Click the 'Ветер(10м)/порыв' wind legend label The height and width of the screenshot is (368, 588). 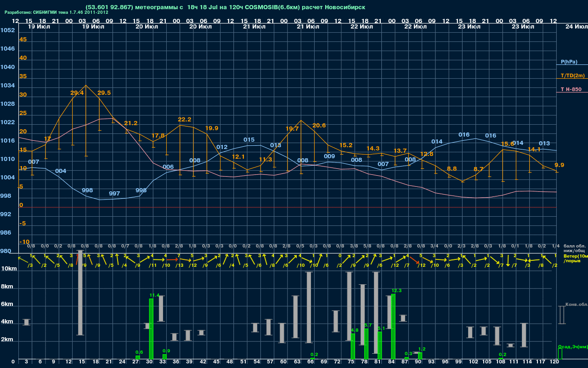pyautogui.click(x=575, y=258)
